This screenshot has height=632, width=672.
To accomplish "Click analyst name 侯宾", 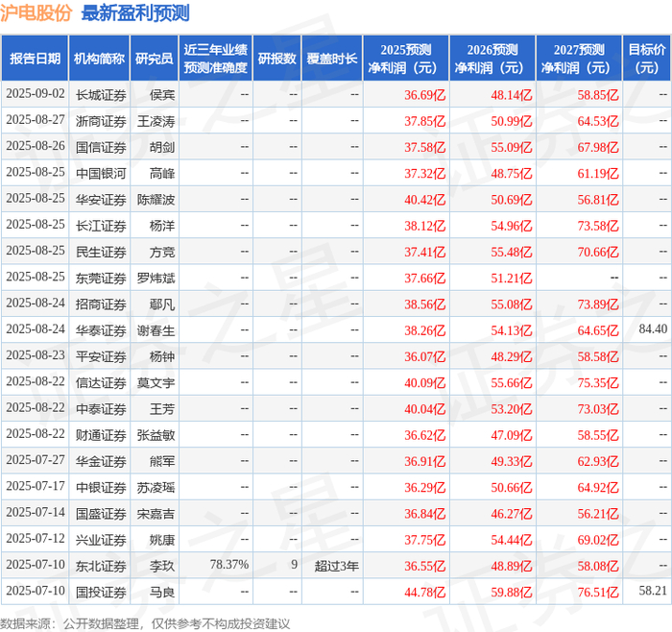I will [162, 95].
